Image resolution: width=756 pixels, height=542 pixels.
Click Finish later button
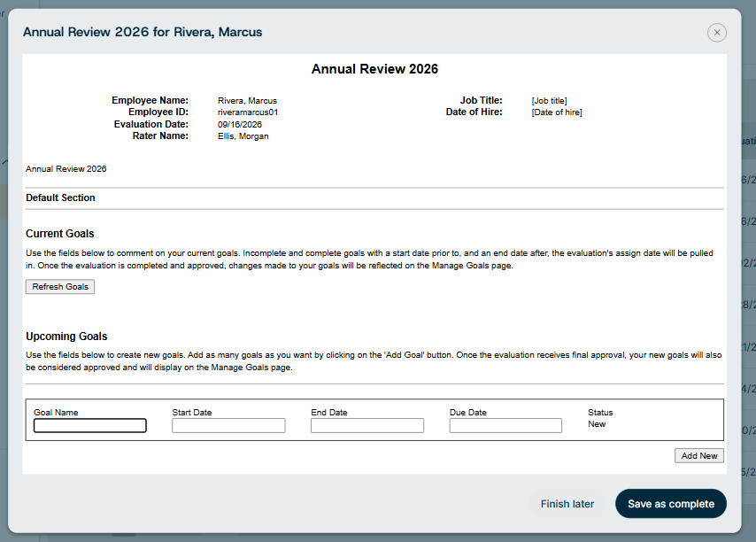coord(567,504)
